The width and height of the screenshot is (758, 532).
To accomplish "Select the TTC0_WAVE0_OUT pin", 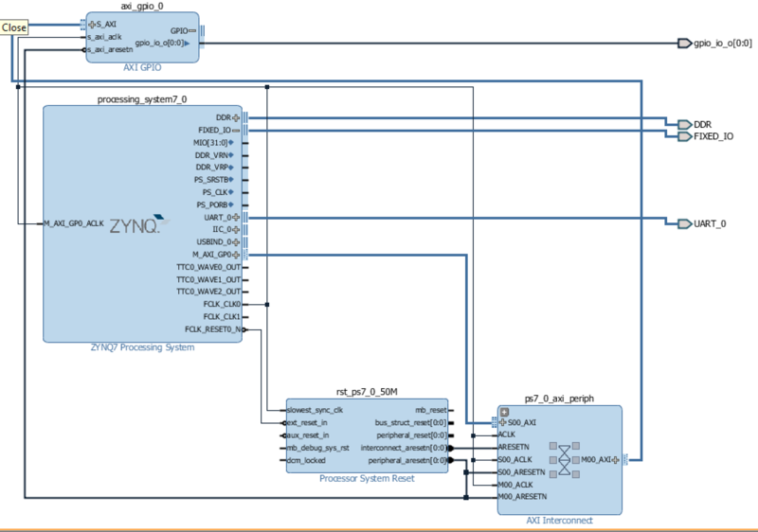I will [208, 267].
